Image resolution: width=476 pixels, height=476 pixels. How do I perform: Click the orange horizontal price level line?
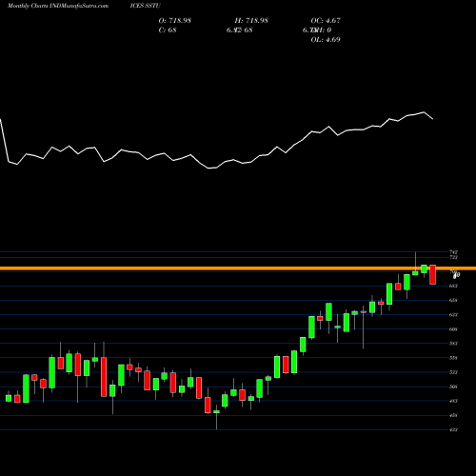click(x=238, y=268)
